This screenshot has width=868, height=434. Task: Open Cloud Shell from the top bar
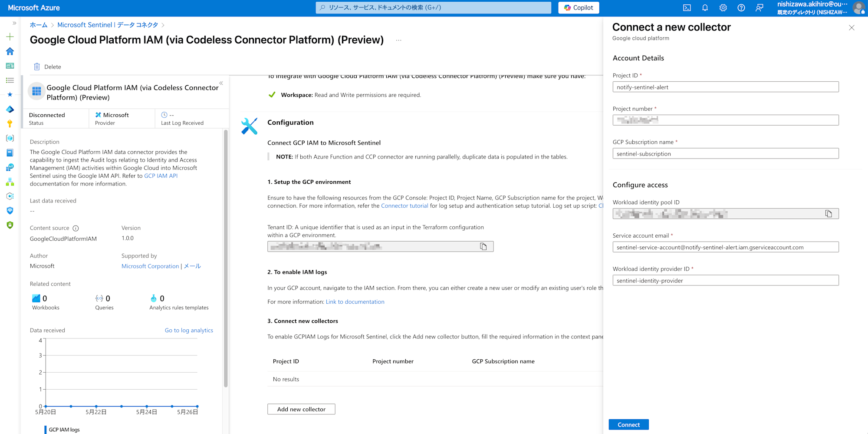tap(687, 8)
